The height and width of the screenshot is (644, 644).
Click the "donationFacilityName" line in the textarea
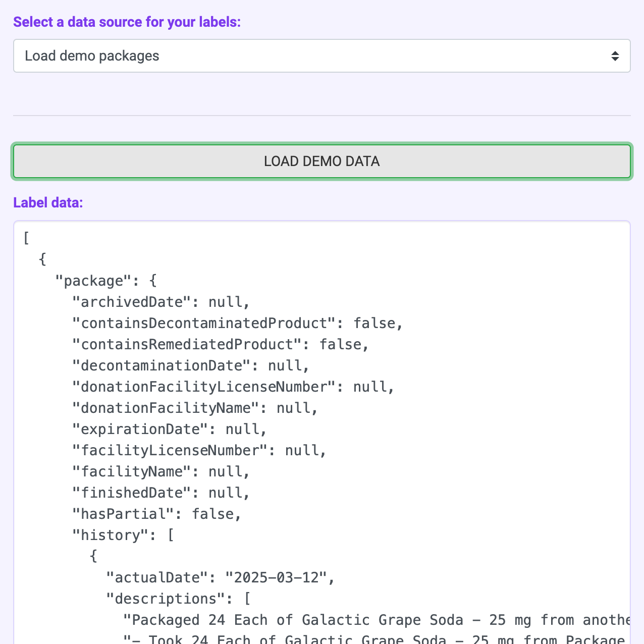tap(194, 408)
